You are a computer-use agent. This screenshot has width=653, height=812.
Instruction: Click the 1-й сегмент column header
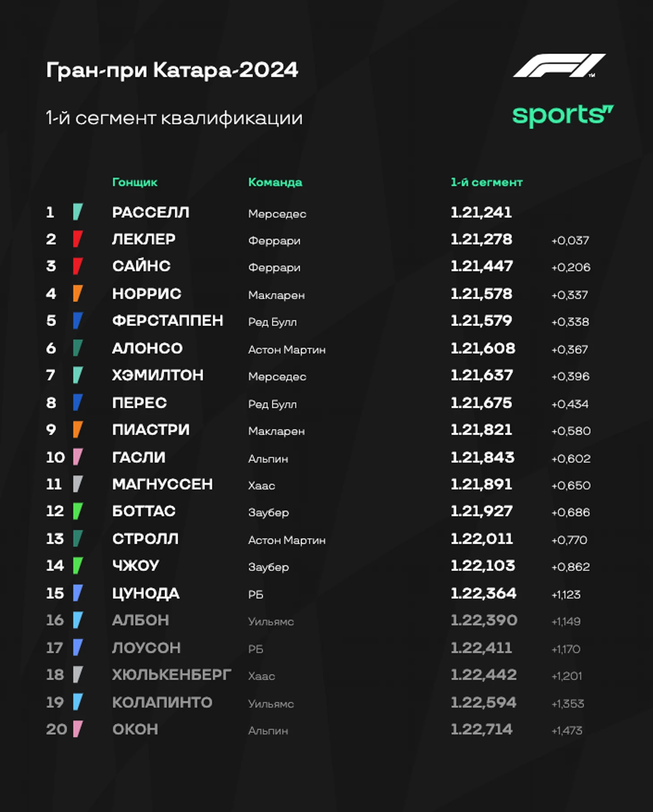[x=486, y=182]
